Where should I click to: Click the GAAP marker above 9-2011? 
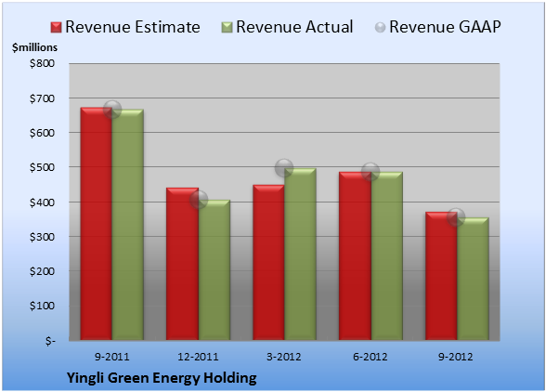click(112, 110)
